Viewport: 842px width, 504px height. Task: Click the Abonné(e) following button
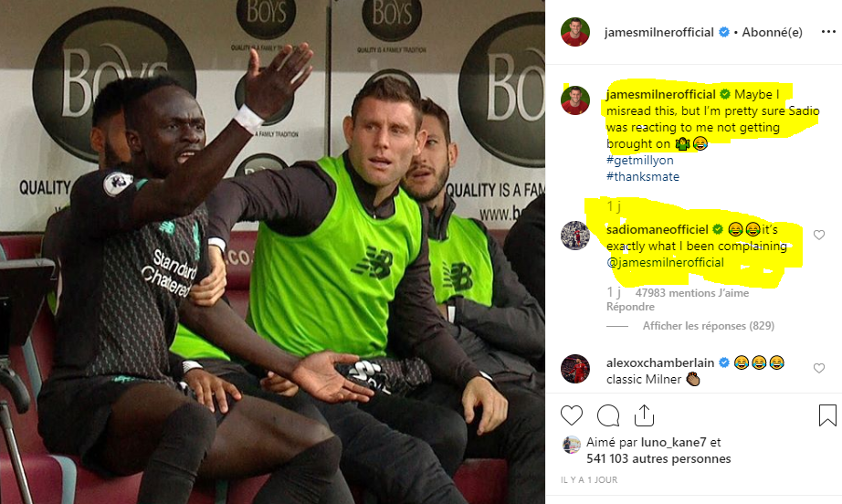click(773, 32)
